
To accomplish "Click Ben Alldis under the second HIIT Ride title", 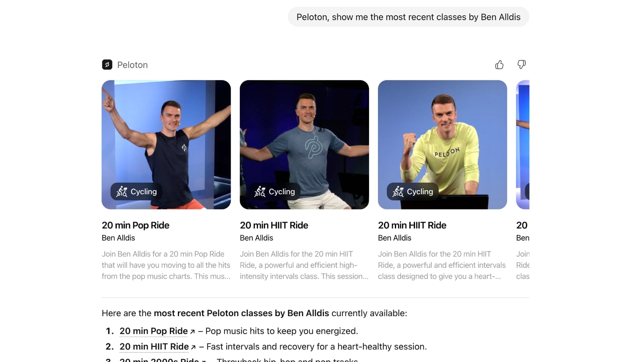I will [394, 238].
